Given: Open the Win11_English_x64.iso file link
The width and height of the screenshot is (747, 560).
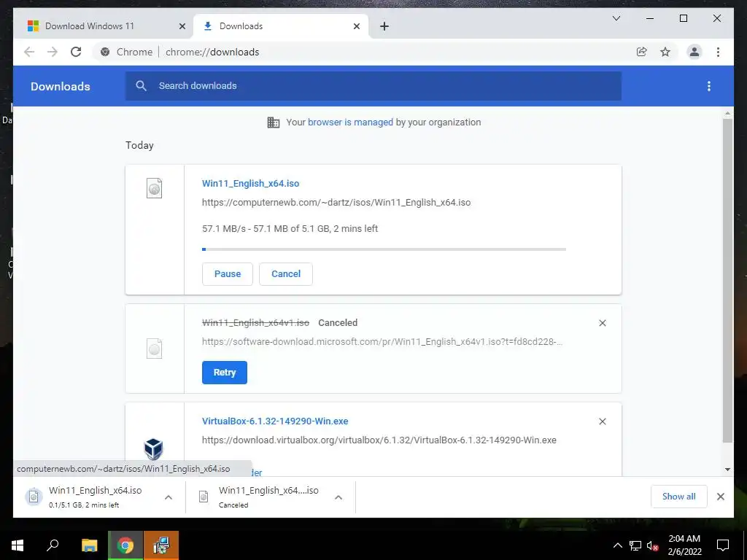Looking at the screenshot, I should pyautogui.click(x=251, y=183).
